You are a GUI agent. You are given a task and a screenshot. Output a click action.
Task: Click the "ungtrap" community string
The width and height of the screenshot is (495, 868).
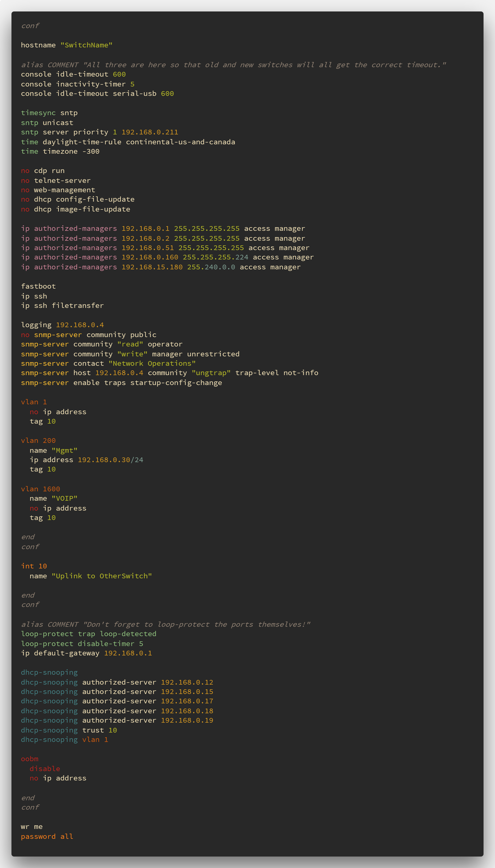click(x=212, y=373)
